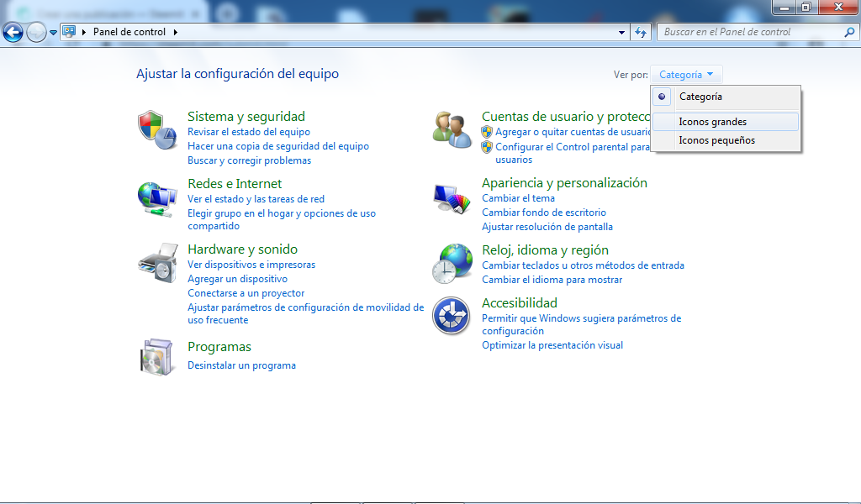Expand the arrow before Panel de control
This screenshot has height=504, width=861.
(x=84, y=33)
